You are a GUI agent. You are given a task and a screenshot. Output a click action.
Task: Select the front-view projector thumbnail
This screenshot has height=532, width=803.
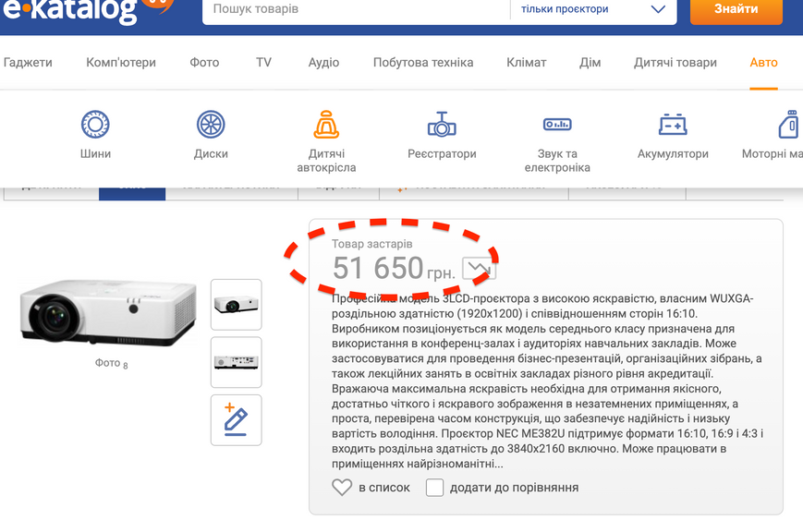236,305
